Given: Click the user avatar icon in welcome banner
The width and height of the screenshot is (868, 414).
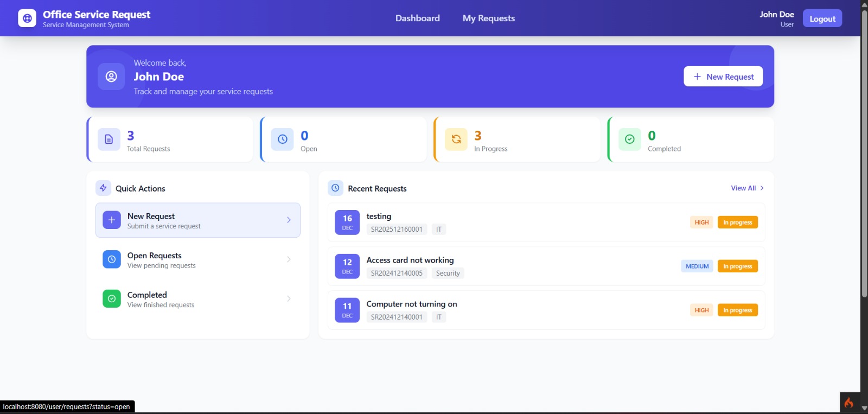Looking at the screenshot, I should (x=111, y=77).
